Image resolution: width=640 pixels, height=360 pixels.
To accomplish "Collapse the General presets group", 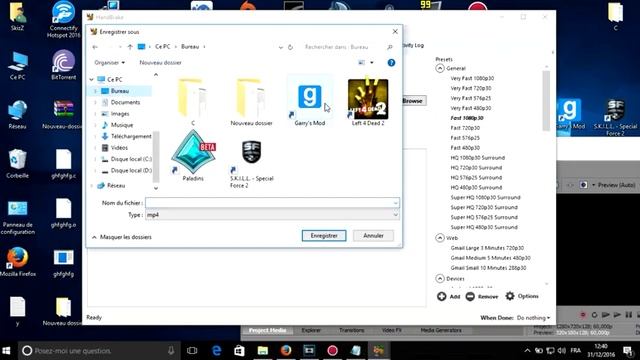I will pos(440,68).
